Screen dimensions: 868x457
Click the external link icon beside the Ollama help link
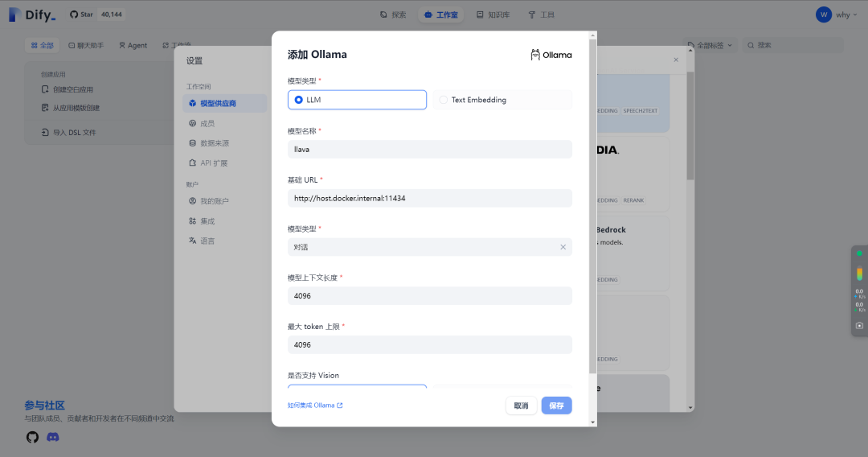pos(340,406)
